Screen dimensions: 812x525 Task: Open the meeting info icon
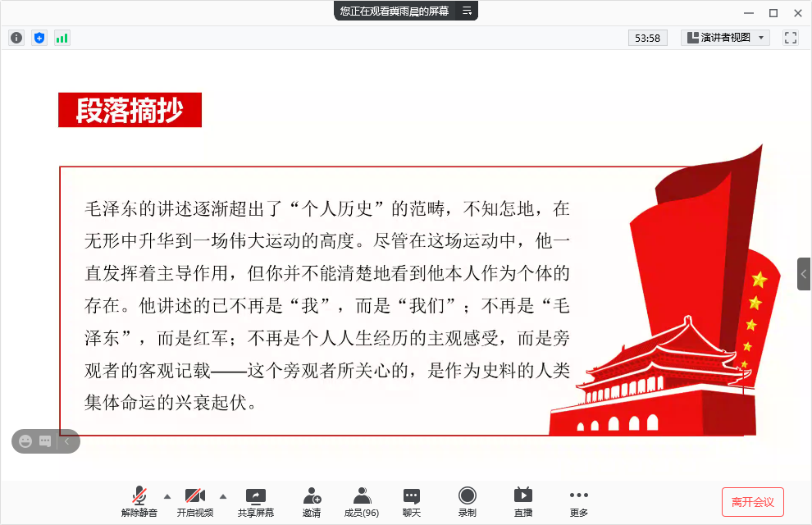click(x=16, y=38)
